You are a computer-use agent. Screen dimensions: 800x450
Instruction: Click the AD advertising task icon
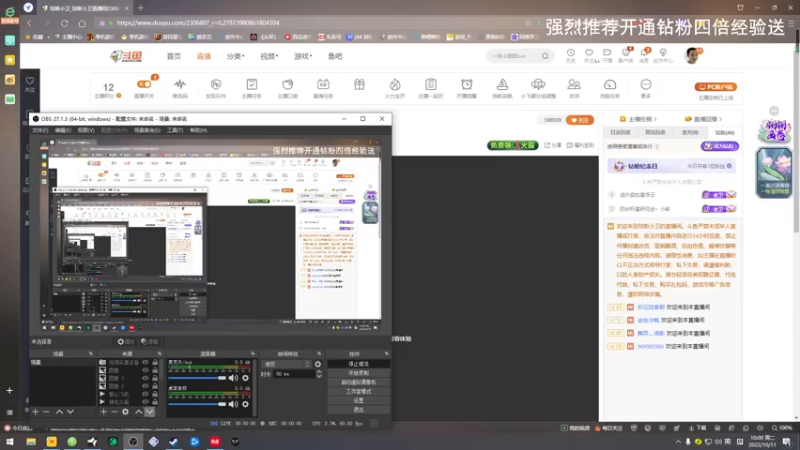click(323, 84)
